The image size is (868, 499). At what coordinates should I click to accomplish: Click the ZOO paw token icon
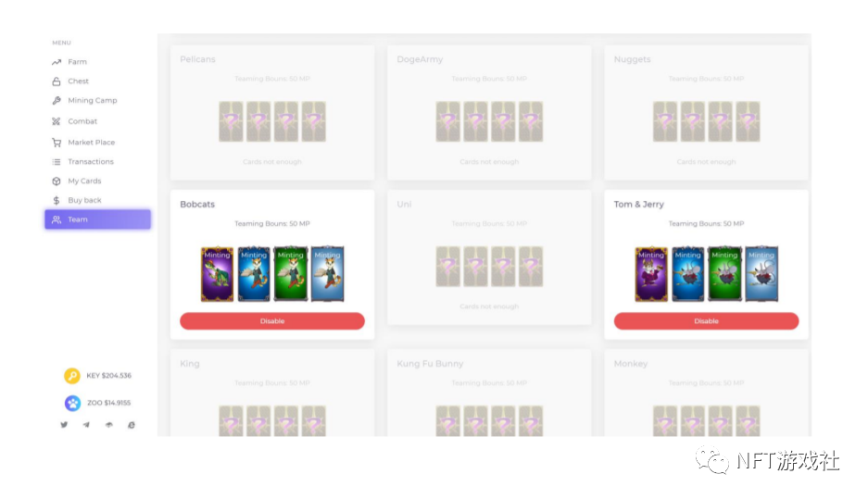[72, 403]
